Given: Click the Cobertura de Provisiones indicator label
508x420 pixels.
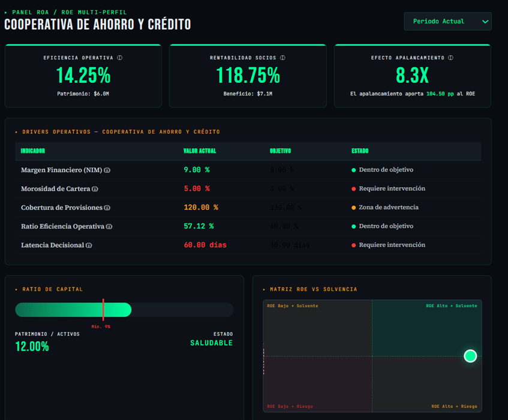Looking at the screenshot, I should (62, 208).
